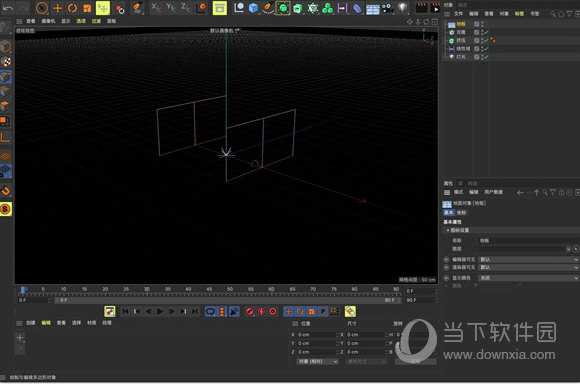Open the 编辑器可见 dropdown
This screenshot has height=384, width=580.
[529, 259]
